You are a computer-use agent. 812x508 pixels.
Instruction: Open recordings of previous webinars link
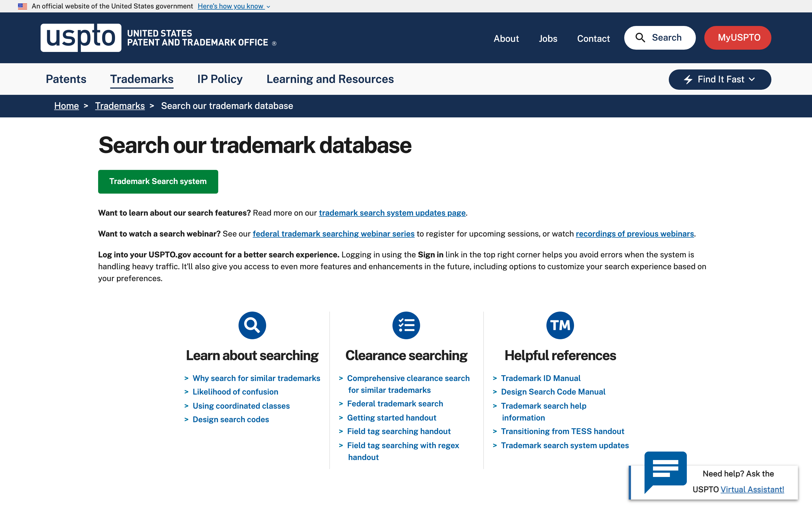635,234
